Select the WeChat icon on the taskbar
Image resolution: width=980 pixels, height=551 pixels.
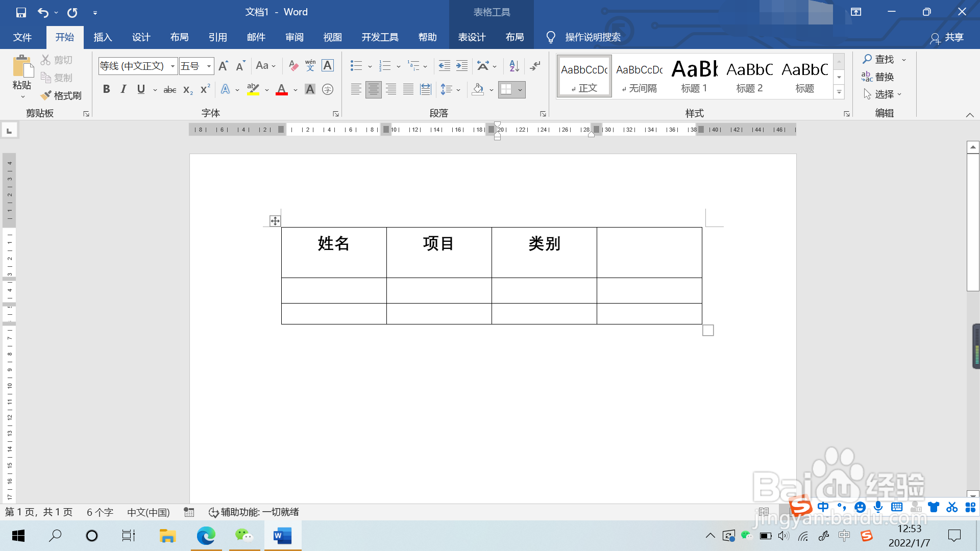243,536
